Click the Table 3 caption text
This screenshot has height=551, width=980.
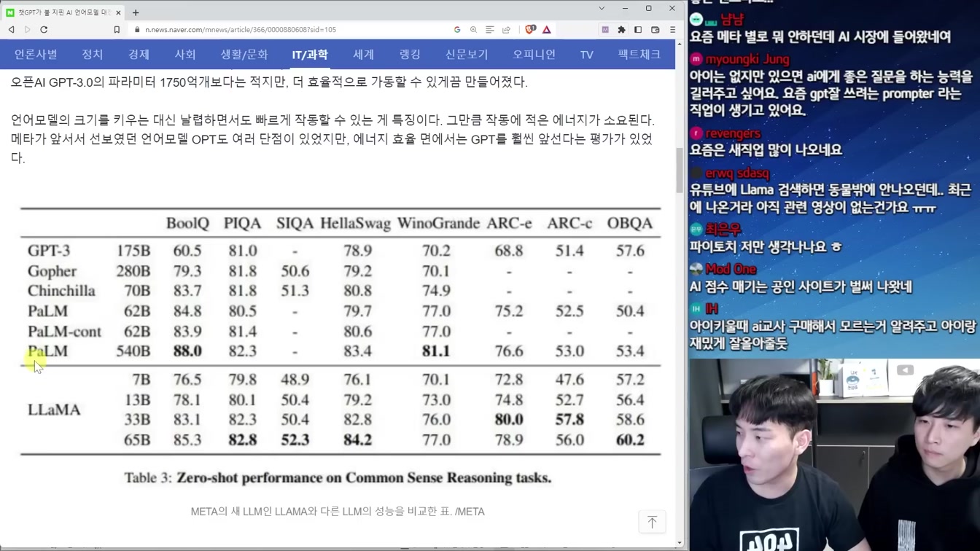click(x=338, y=478)
